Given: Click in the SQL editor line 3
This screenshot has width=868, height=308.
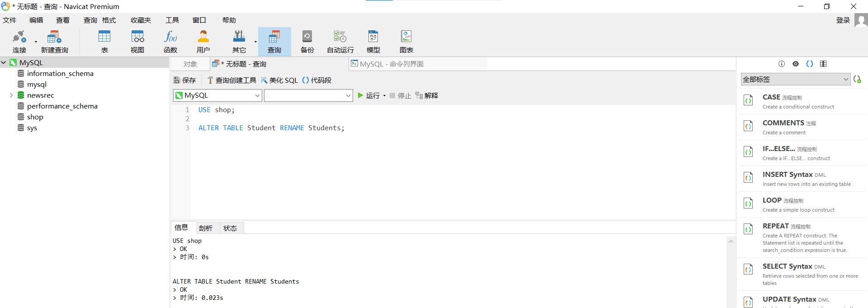Looking at the screenshot, I should (x=462, y=128).
